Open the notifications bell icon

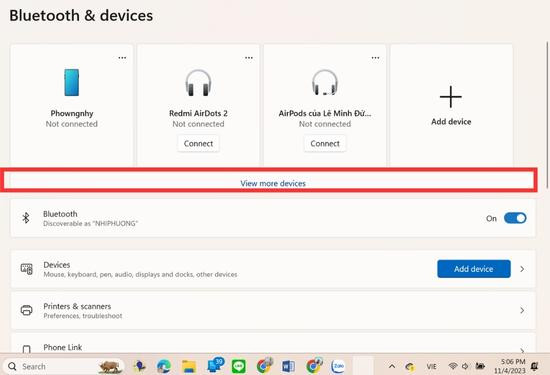pyautogui.click(x=535, y=367)
